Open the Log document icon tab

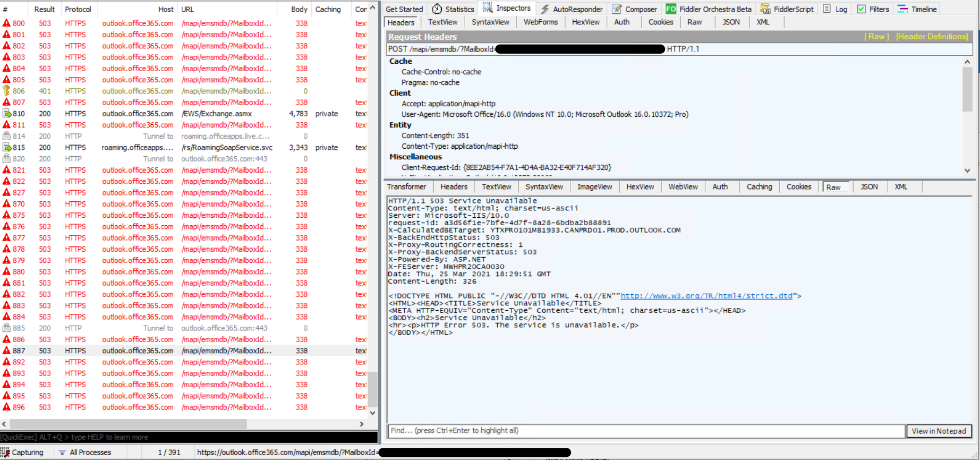(x=827, y=9)
